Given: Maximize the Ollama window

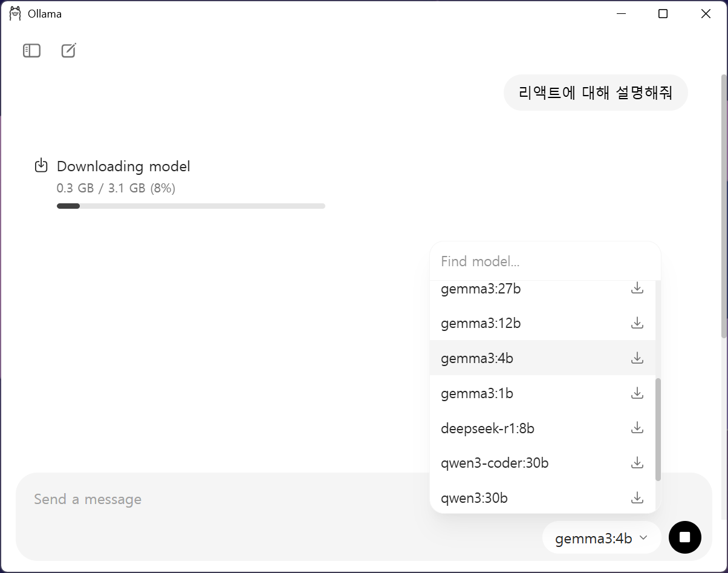Looking at the screenshot, I should point(663,14).
